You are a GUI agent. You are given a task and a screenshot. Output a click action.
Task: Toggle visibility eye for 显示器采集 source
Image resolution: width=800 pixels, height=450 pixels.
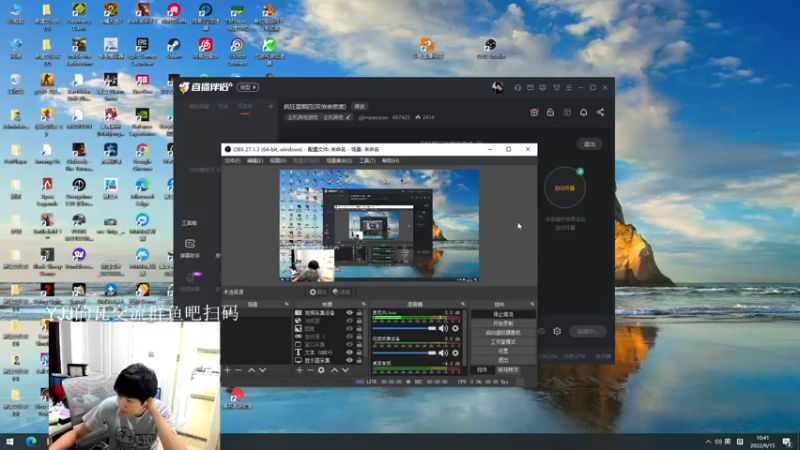coord(349,360)
